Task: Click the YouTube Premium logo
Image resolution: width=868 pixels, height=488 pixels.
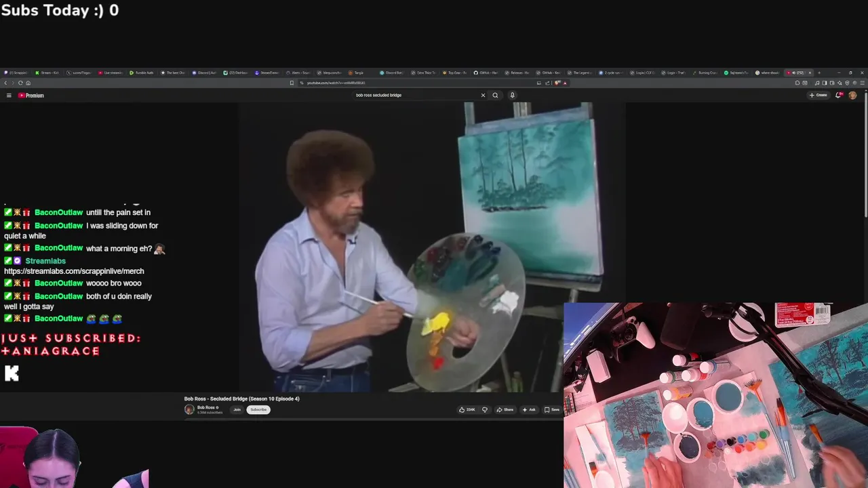Action: coord(31,96)
